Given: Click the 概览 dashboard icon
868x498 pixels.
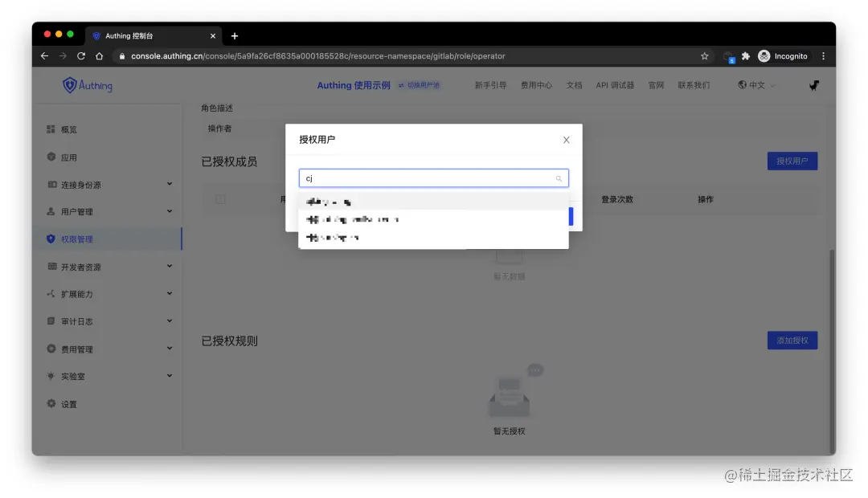Looking at the screenshot, I should (51, 129).
